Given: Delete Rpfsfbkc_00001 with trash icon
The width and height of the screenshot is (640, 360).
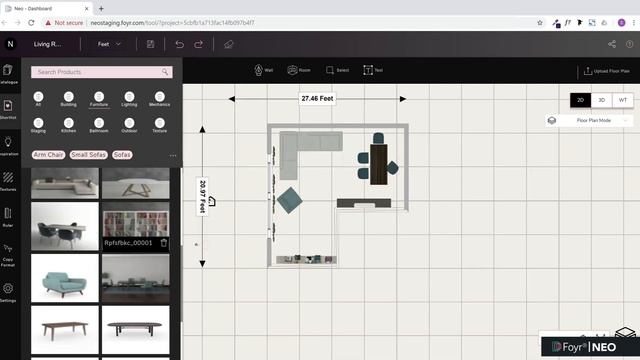Looking at the screenshot, I should click(x=164, y=243).
